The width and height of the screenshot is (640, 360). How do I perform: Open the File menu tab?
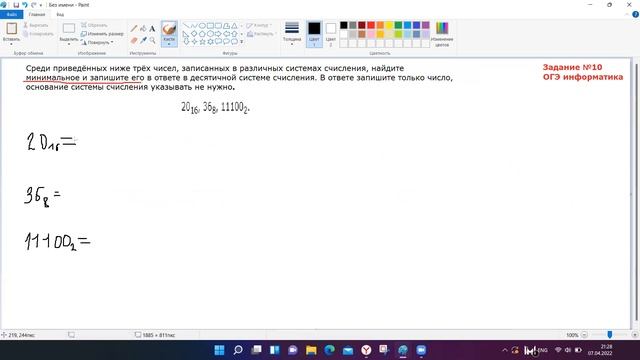point(11,14)
